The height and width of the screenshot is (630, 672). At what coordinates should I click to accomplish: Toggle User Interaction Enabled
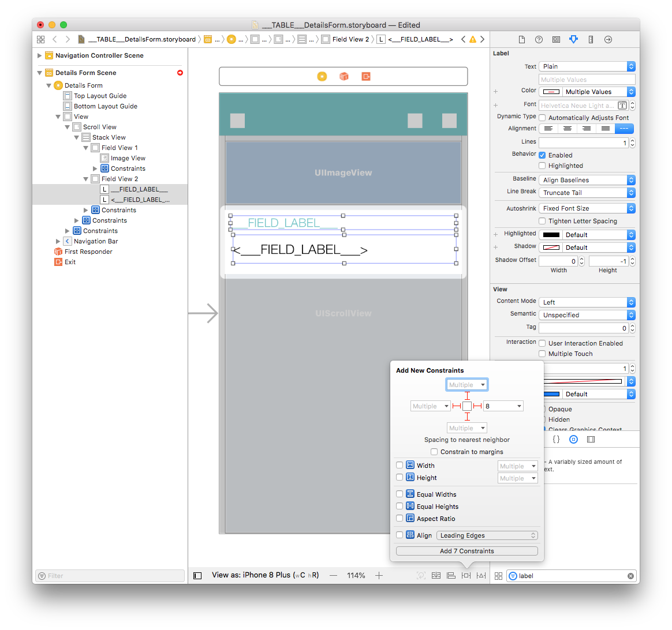coord(542,343)
